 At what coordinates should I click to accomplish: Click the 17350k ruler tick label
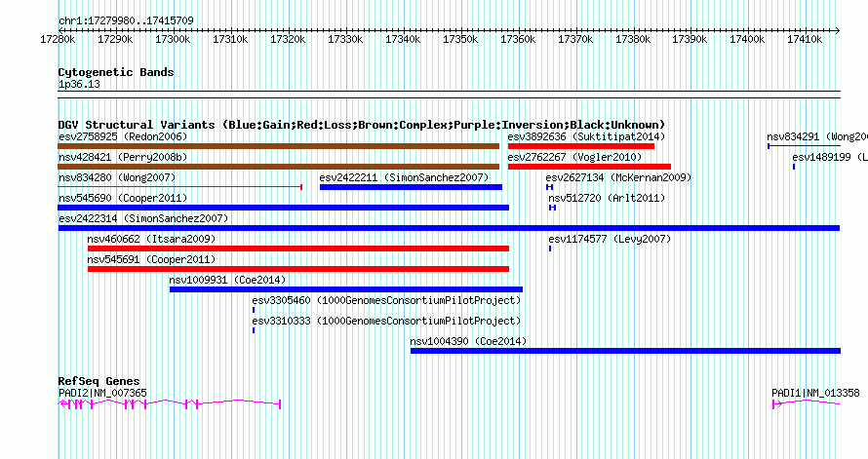point(460,40)
